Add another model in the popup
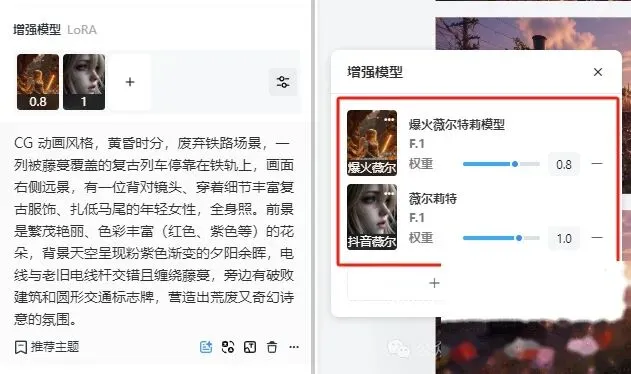Screen dimensions: 631x374 coord(434,283)
